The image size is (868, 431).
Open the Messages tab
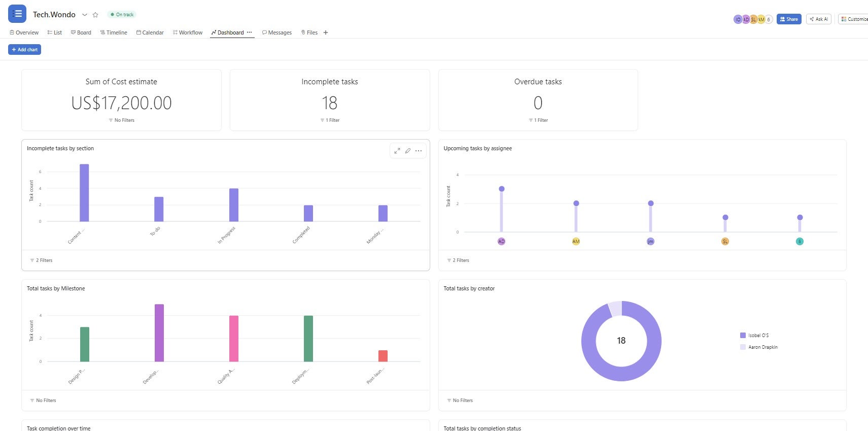click(x=276, y=32)
